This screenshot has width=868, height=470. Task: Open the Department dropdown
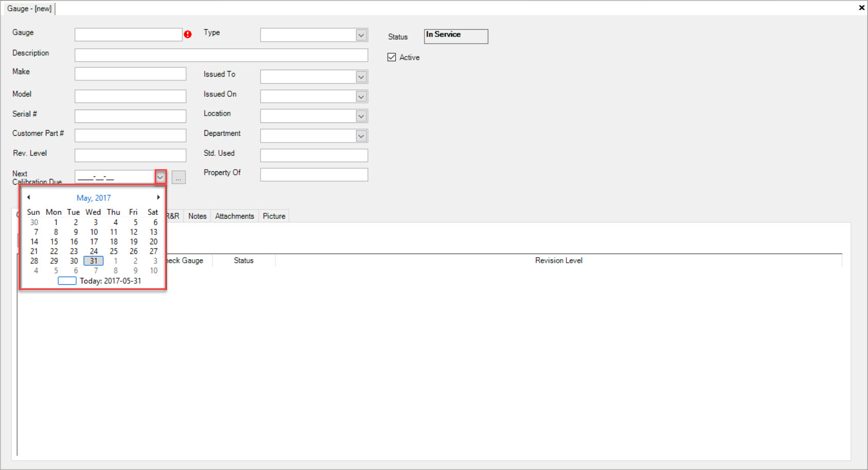click(x=361, y=136)
